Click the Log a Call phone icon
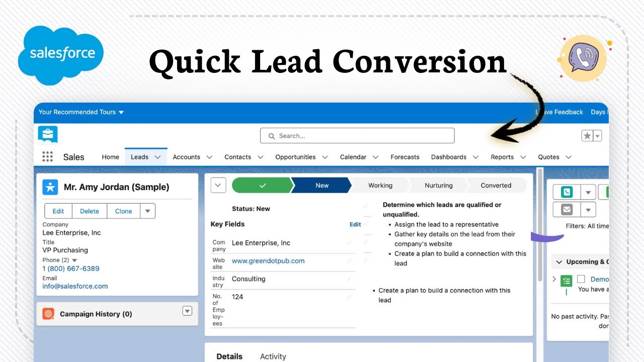 tap(567, 192)
